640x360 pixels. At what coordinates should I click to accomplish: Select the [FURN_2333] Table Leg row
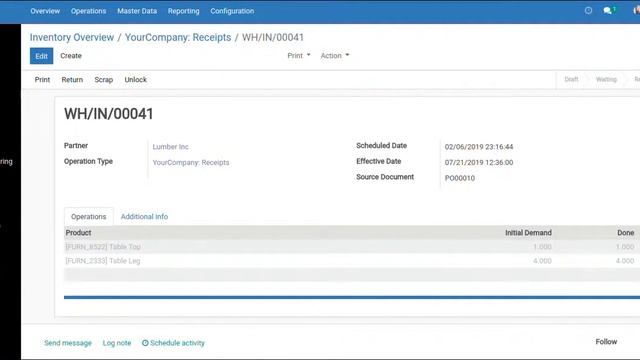pos(352,261)
